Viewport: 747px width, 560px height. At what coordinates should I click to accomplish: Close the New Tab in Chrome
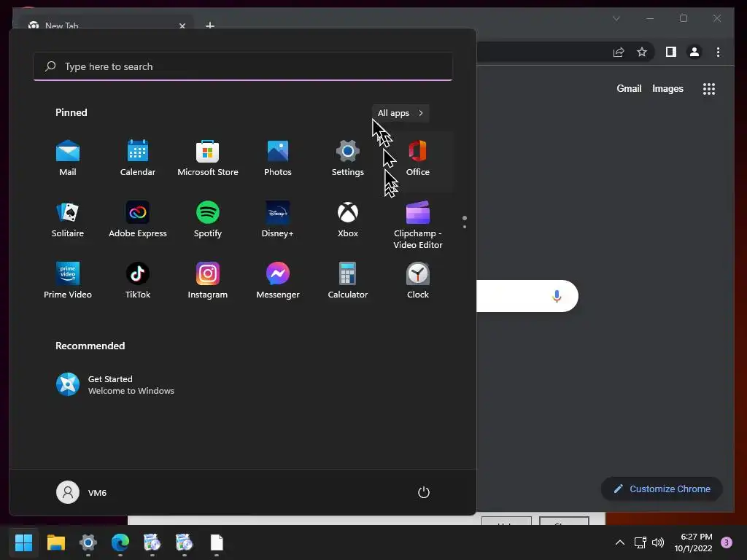(x=182, y=26)
